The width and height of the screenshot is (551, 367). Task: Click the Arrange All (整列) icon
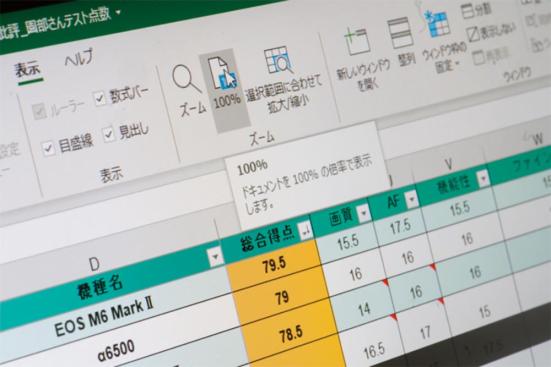[400, 33]
